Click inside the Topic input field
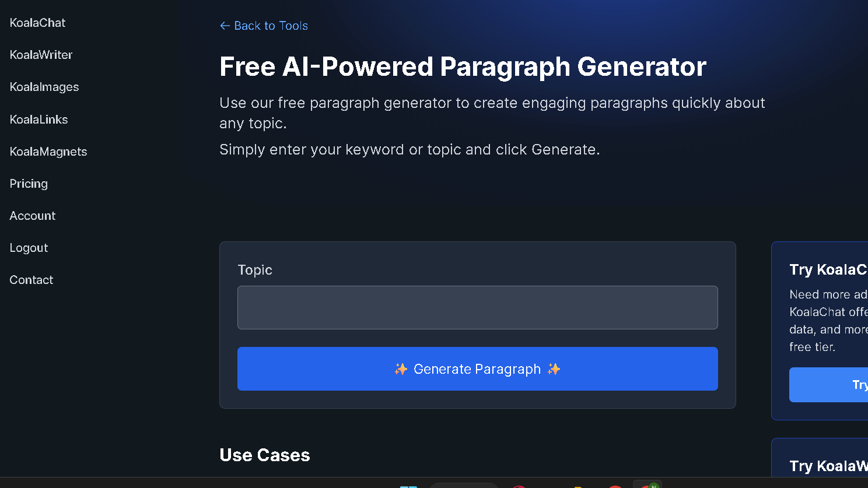The image size is (868, 488). (477, 307)
